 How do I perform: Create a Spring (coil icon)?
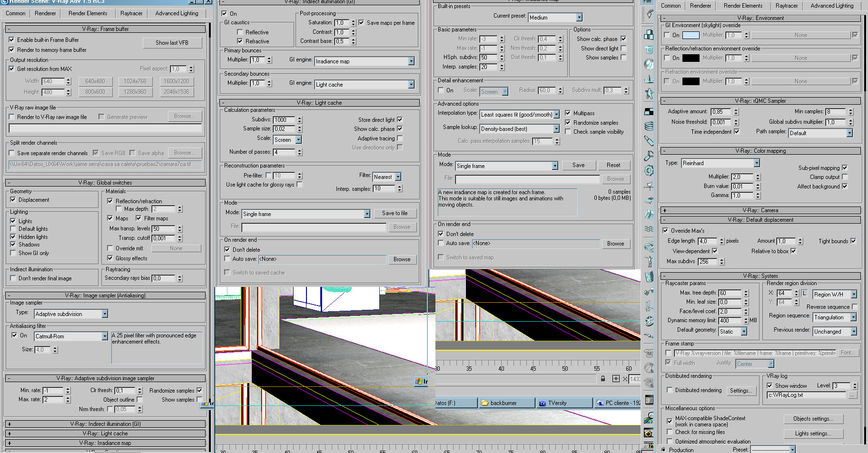pyautogui.click(x=649, y=126)
